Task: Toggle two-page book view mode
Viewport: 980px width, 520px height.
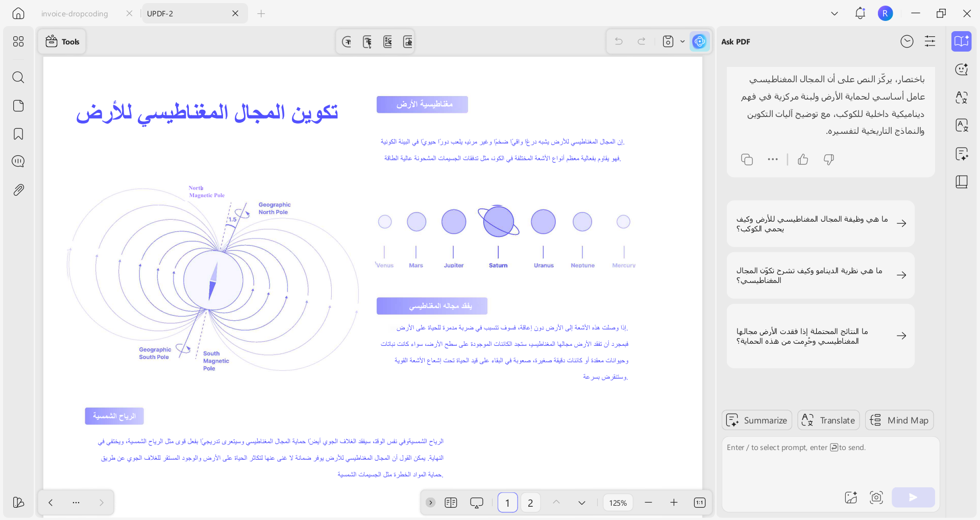Action: coord(451,502)
